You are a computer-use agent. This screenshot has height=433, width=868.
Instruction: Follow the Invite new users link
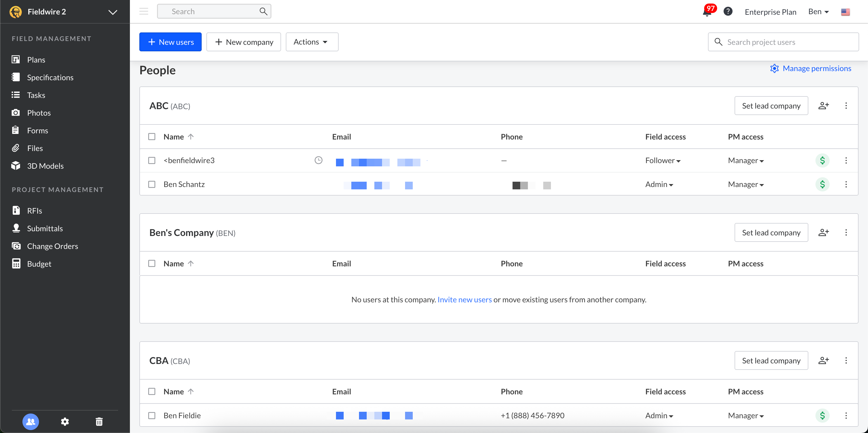point(464,299)
